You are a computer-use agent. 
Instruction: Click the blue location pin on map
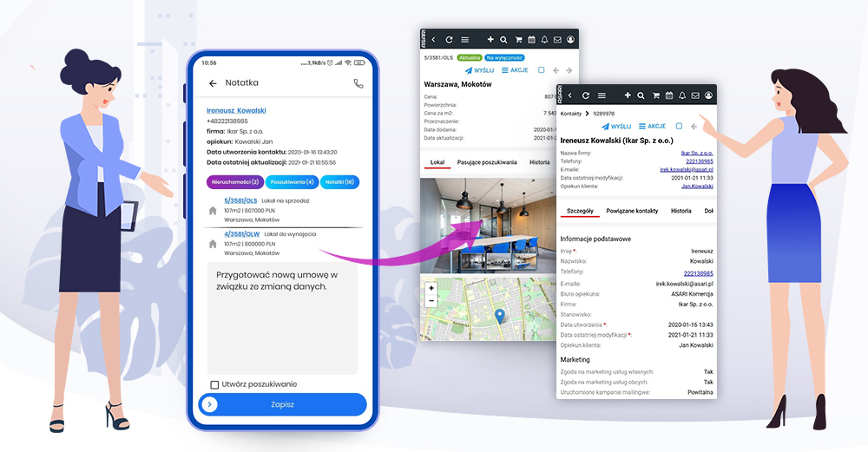coord(499,316)
